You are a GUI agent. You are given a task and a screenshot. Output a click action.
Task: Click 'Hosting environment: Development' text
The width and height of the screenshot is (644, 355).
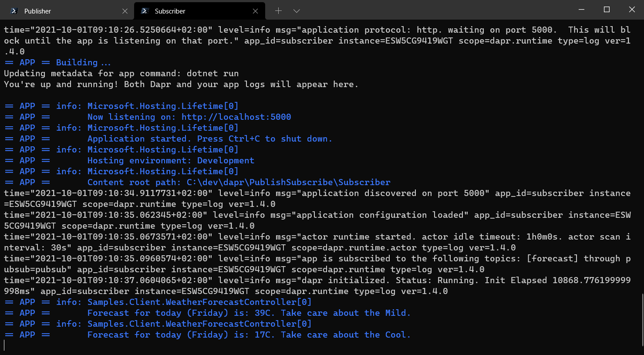click(x=171, y=160)
